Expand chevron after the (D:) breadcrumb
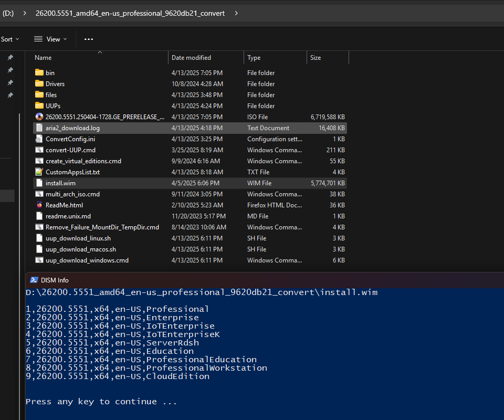Viewport: 504px width, 420px height. (25, 13)
